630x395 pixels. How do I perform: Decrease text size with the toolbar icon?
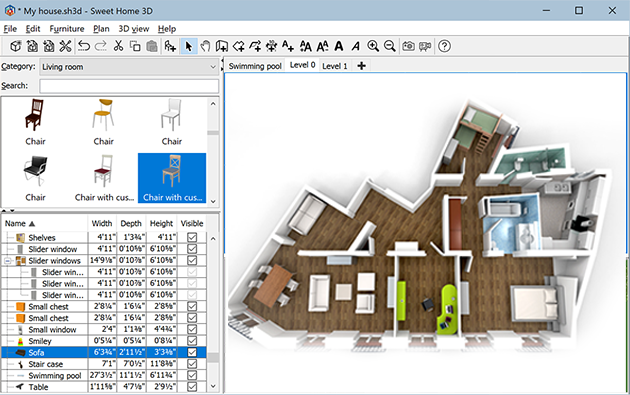tap(322, 46)
